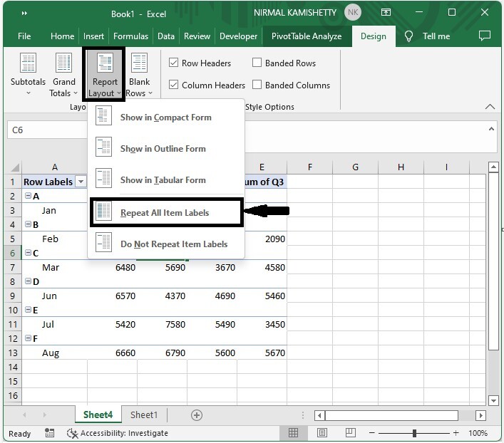Select Normal view icon in status bar
This screenshot has width=504, height=443.
[x=294, y=433]
